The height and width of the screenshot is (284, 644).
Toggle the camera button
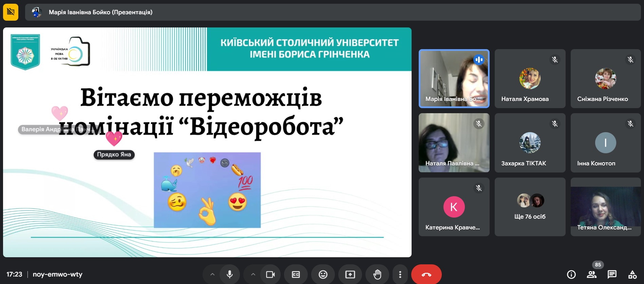pos(270,274)
